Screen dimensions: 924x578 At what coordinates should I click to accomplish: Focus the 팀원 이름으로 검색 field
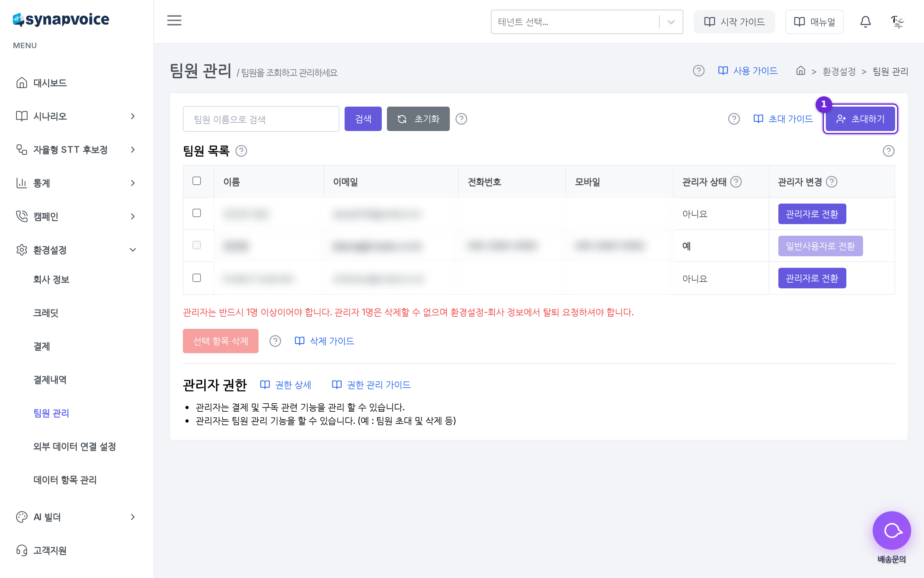(261, 119)
